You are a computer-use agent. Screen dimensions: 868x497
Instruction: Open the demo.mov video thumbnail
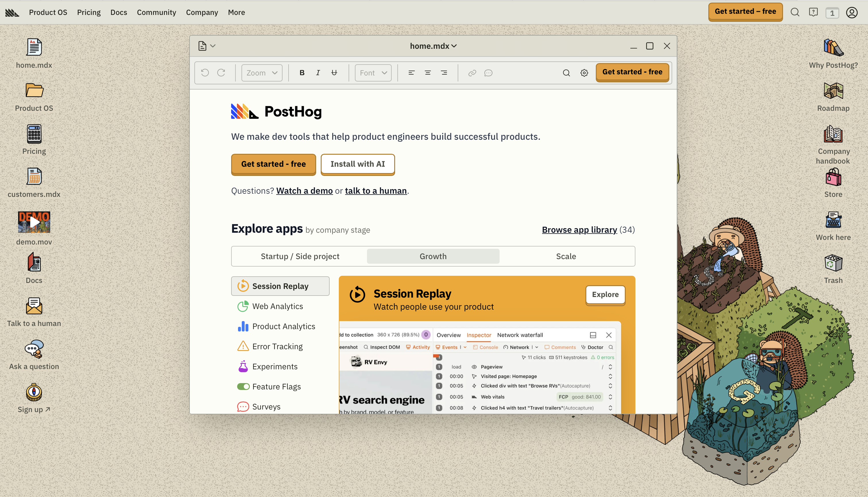[34, 222]
